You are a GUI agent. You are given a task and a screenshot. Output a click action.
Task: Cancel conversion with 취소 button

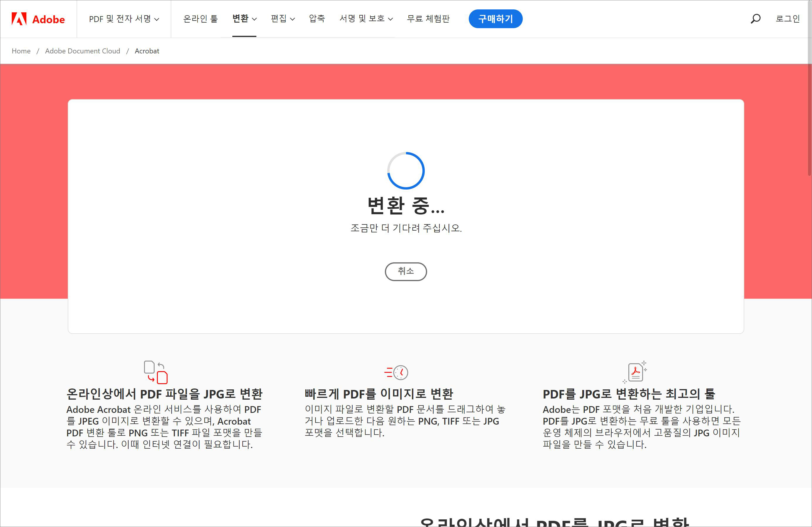[x=406, y=271]
